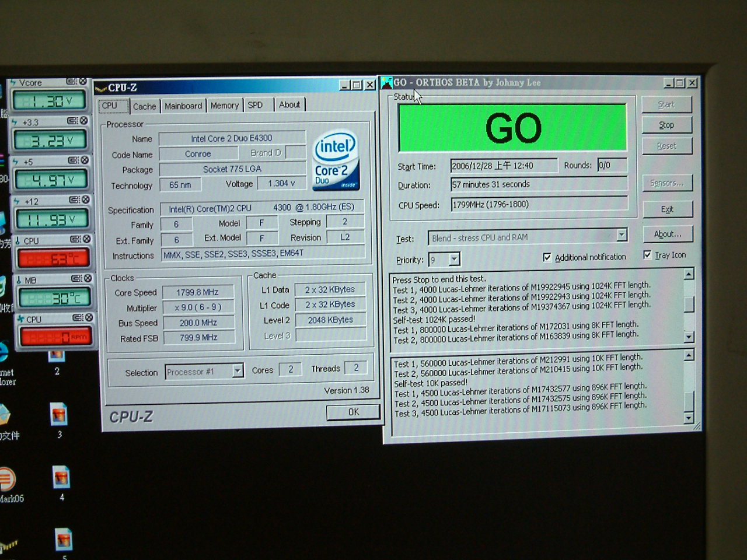Switch to the Cache tab
This screenshot has width=747, height=560.
pos(144,106)
